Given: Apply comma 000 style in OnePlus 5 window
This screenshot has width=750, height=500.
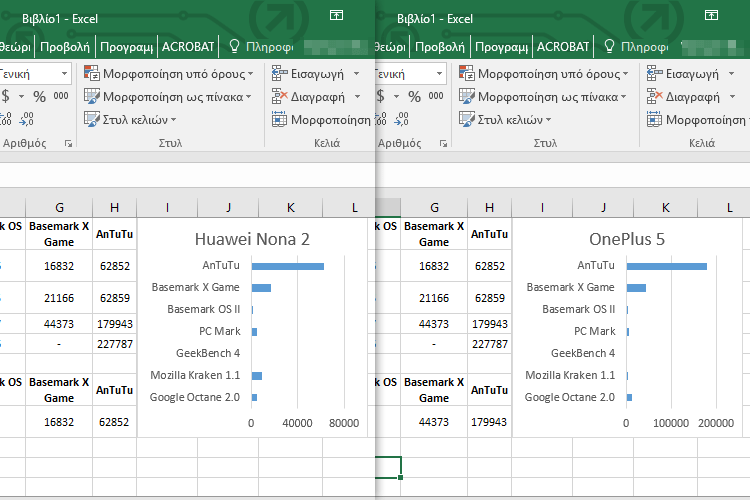Looking at the screenshot, I should point(436,96).
